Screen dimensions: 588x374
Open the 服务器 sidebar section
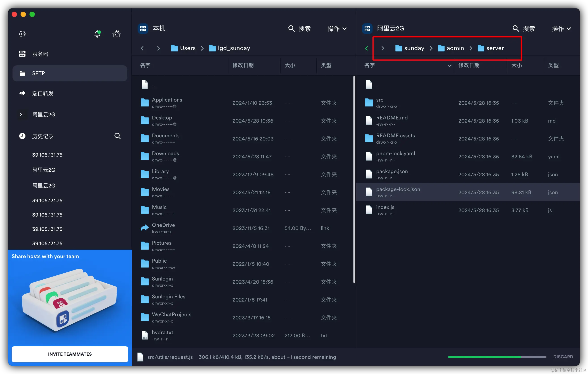40,54
